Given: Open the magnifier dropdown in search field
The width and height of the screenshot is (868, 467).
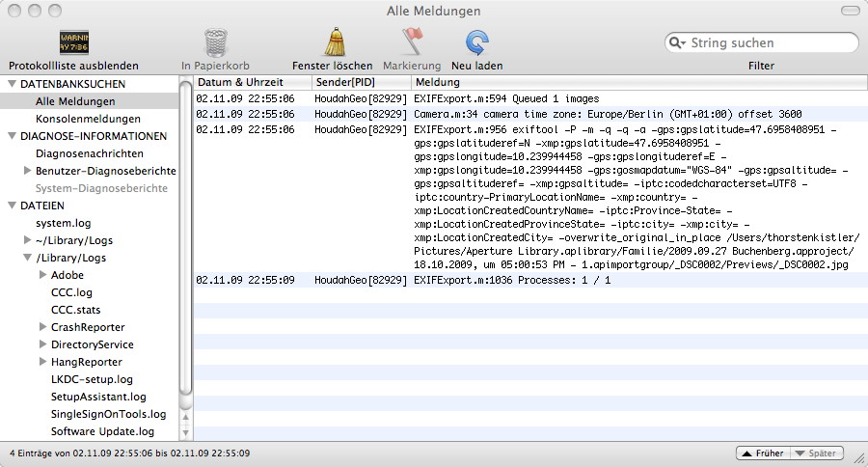Looking at the screenshot, I should coord(678,42).
